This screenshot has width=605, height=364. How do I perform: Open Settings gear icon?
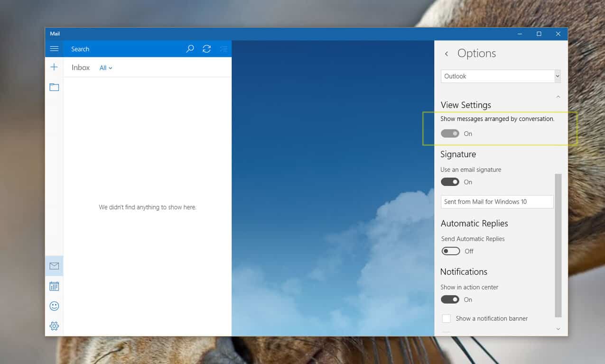[54, 326]
